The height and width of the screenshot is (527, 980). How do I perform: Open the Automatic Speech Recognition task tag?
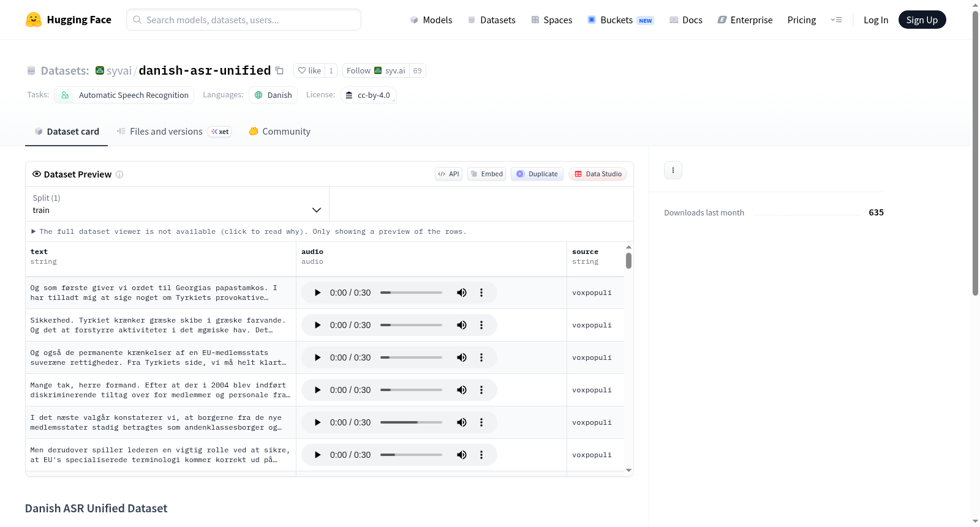pos(124,95)
